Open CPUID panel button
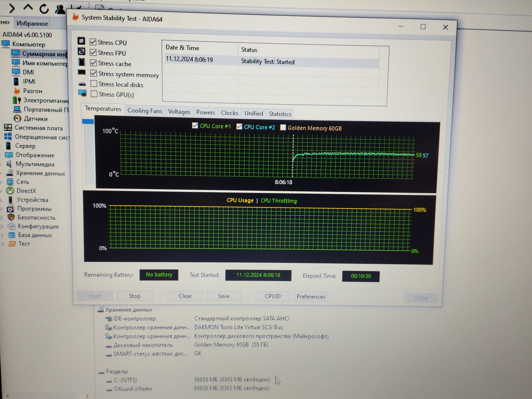 [x=273, y=296]
